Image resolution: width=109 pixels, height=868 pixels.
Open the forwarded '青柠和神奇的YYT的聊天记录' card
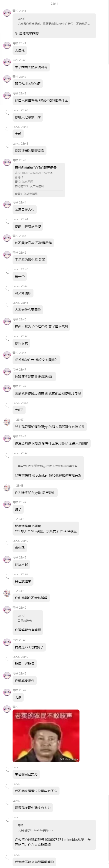(39, 180)
